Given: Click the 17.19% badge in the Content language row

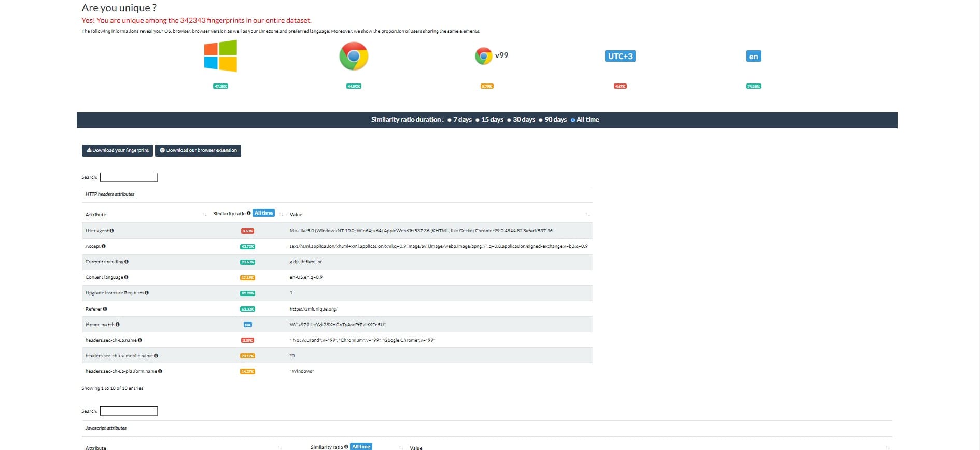Looking at the screenshot, I should [x=247, y=277].
